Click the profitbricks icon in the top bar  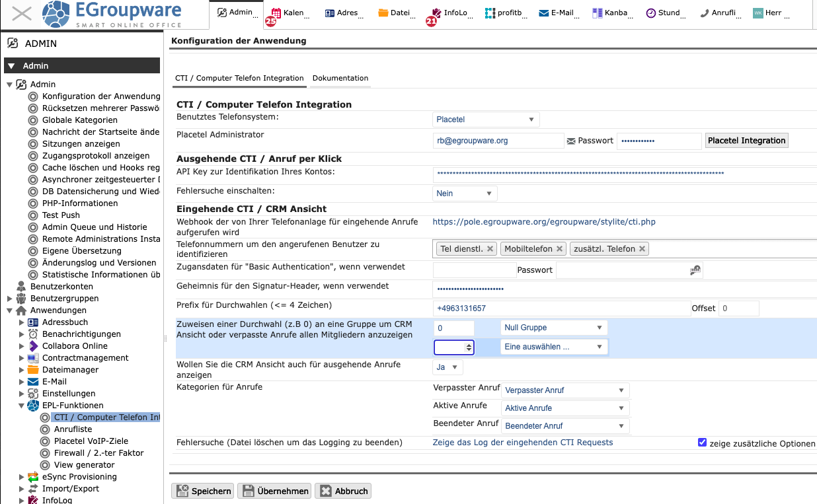pyautogui.click(x=490, y=13)
